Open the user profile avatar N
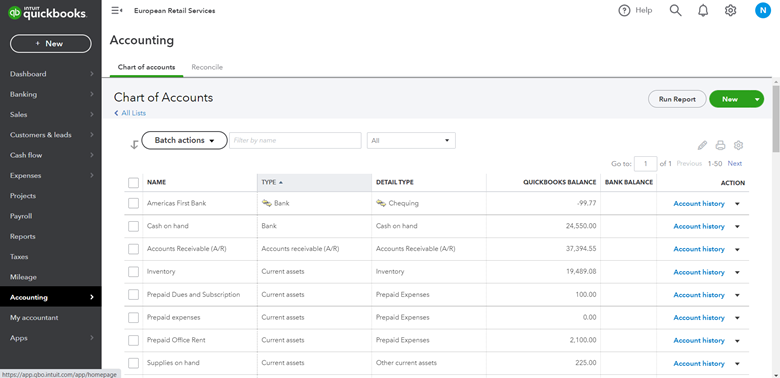This screenshot has width=780, height=378. 763,10
